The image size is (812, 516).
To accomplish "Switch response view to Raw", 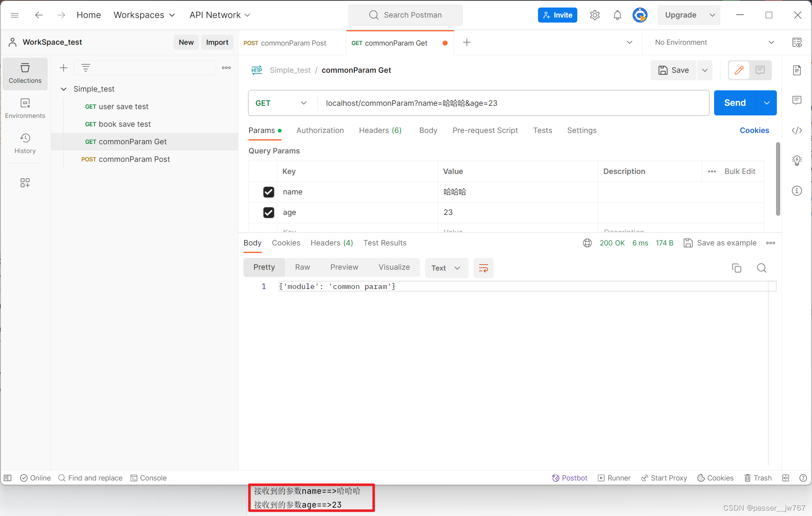I will point(302,267).
